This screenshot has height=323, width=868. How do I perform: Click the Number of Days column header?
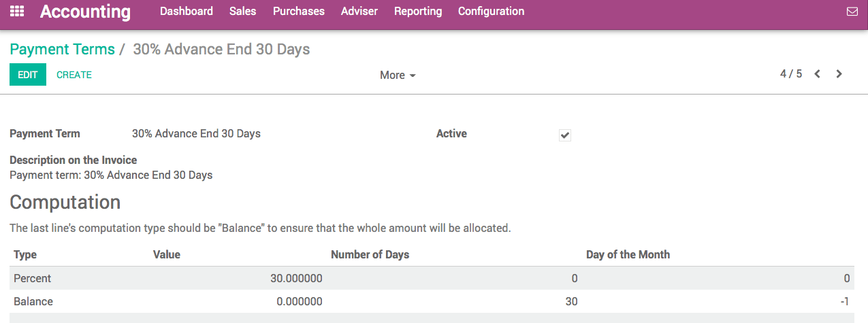[x=370, y=255]
